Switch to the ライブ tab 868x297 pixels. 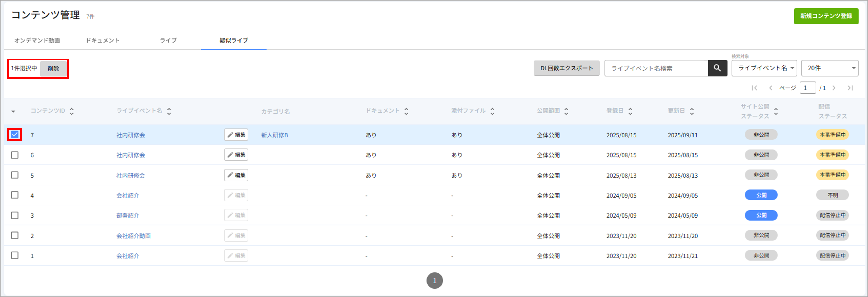168,40
